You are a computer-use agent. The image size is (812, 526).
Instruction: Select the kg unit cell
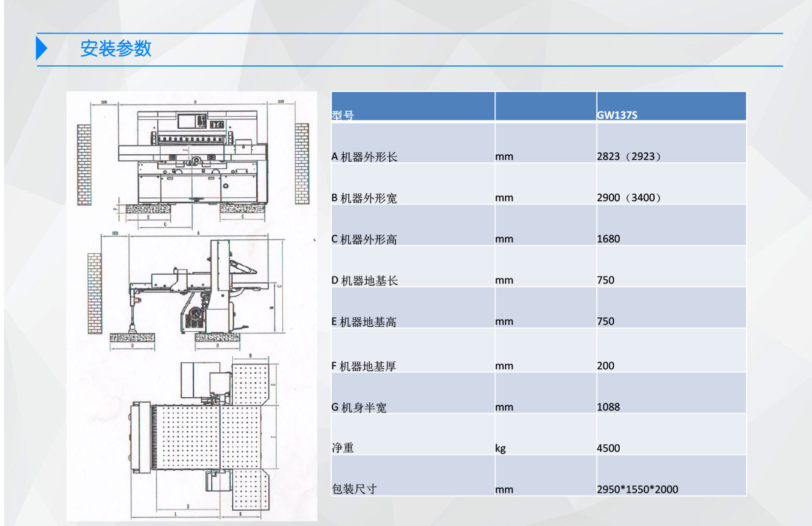pyautogui.click(x=501, y=449)
